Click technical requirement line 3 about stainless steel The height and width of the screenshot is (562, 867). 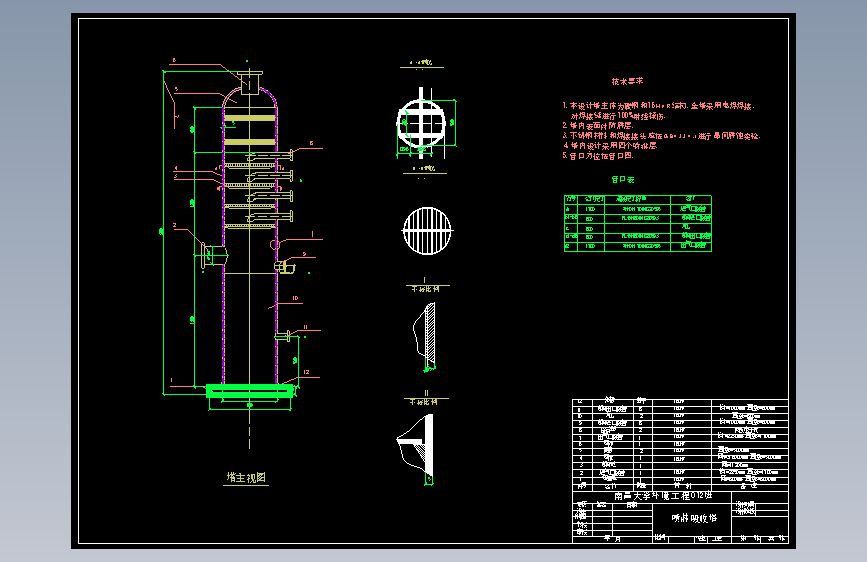pyautogui.click(x=661, y=136)
